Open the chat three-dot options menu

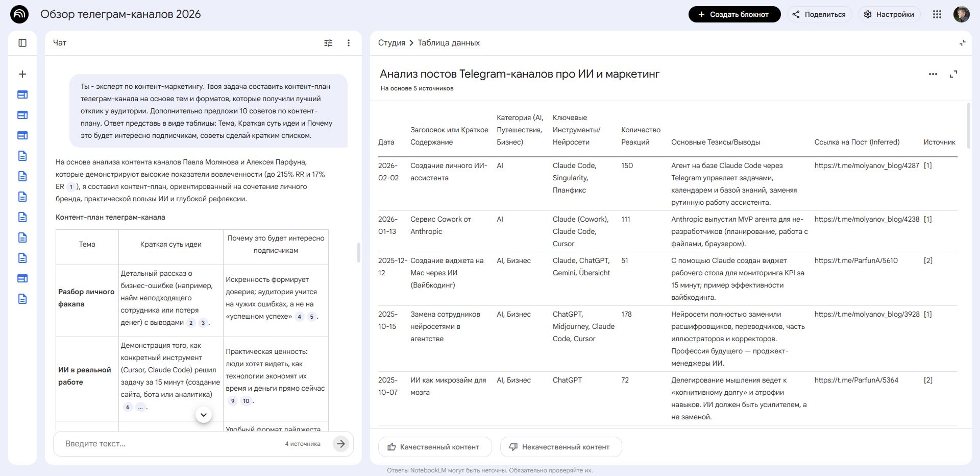[x=349, y=43]
